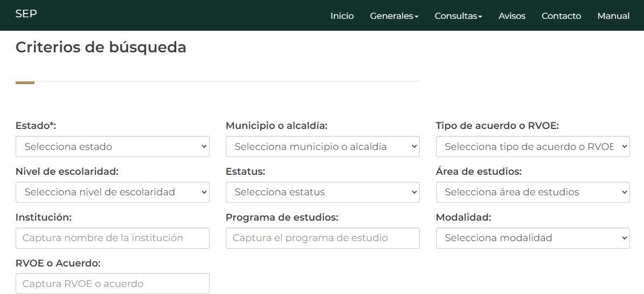This screenshot has width=644, height=294.
Task: Expand the Municipio o alcaldía dropdown
Action: [322, 147]
